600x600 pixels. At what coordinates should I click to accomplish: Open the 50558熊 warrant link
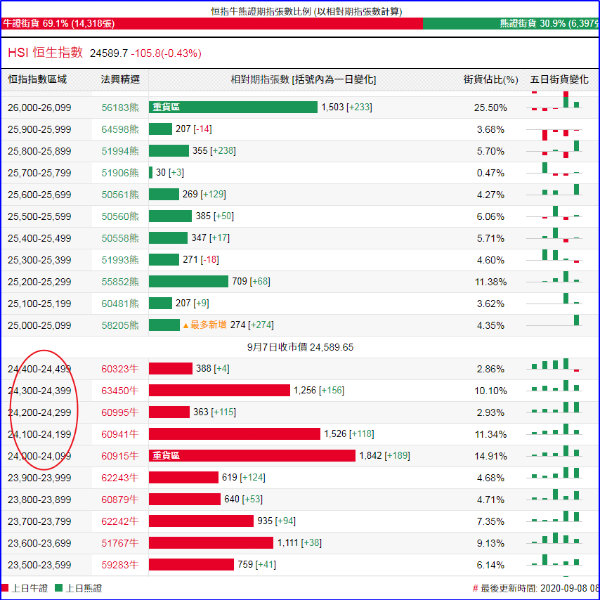tap(120, 238)
